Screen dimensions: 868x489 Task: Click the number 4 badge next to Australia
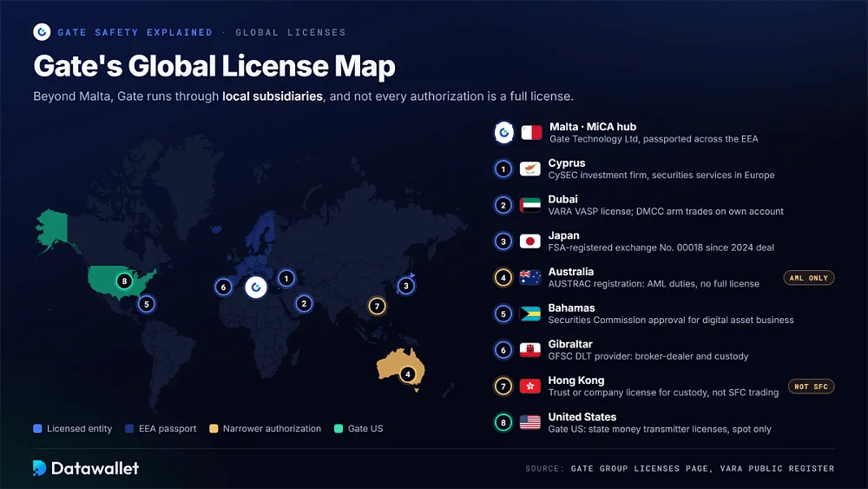(503, 277)
